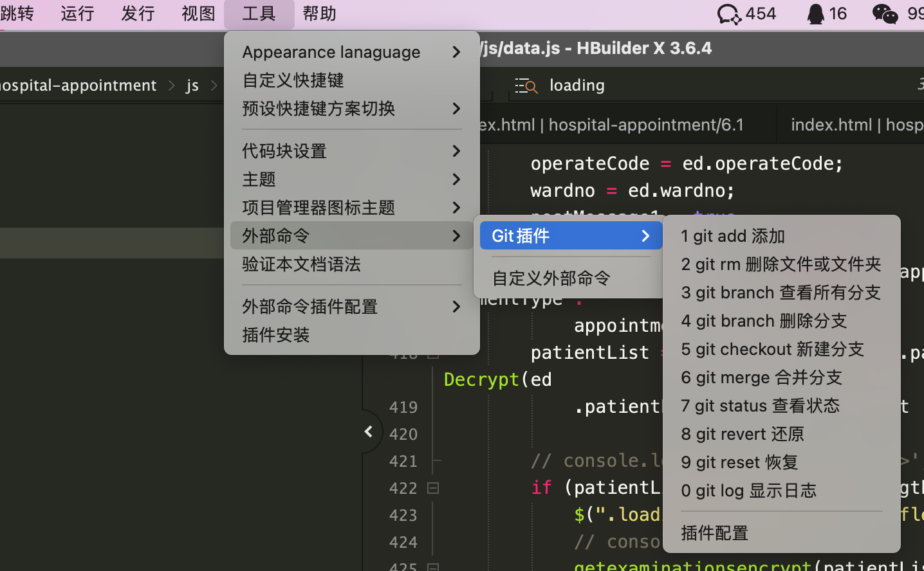The image size is (924, 571).
Task: Run 4 git branch 删除分支
Action: [x=782, y=321]
